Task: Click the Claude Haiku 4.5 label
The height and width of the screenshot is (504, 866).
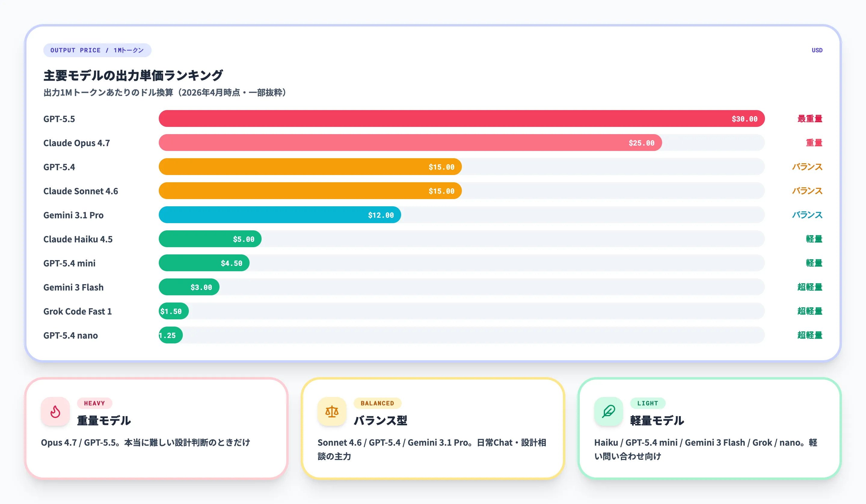Action: click(78, 239)
